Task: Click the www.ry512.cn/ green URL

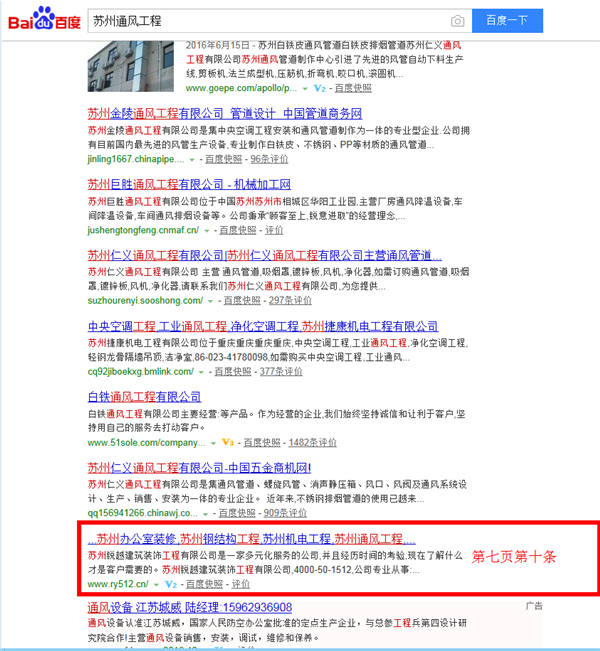Action: (118, 584)
